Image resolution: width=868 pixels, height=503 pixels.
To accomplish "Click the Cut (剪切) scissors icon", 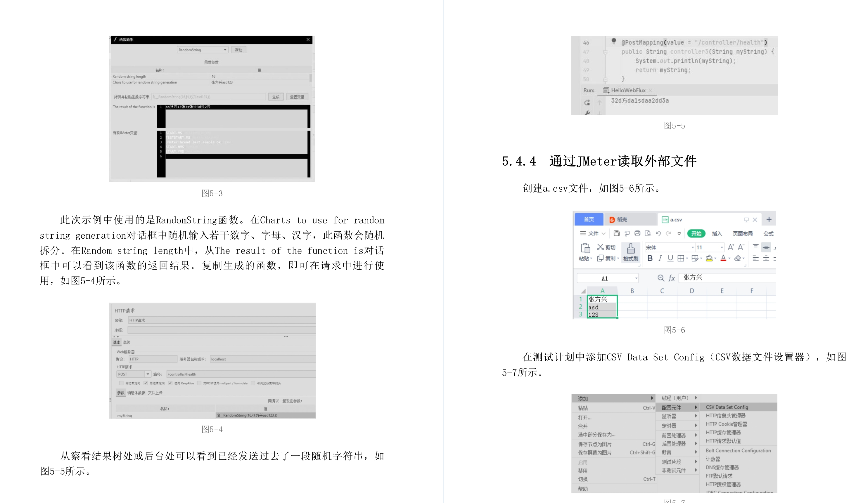I will [600, 247].
